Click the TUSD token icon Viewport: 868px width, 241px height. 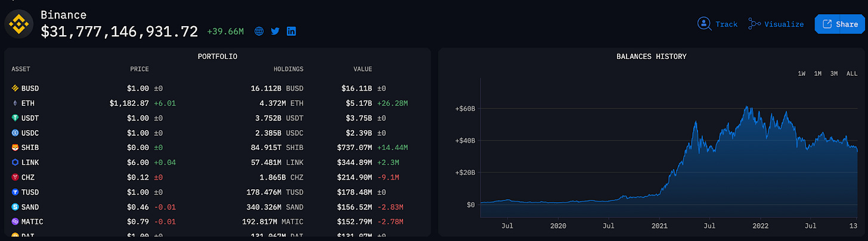click(x=15, y=192)
